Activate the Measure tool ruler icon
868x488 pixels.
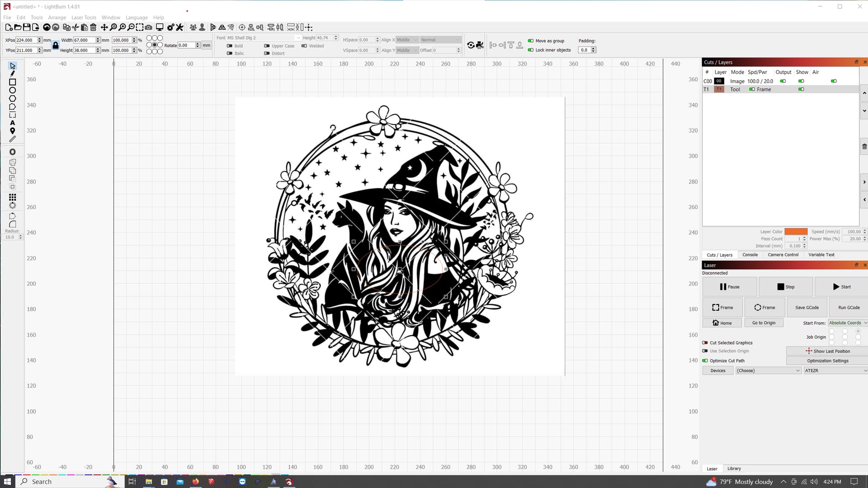click(x=13, y=139)
